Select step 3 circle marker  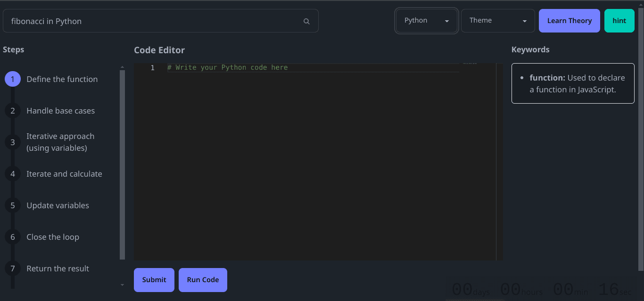(13, 142)
